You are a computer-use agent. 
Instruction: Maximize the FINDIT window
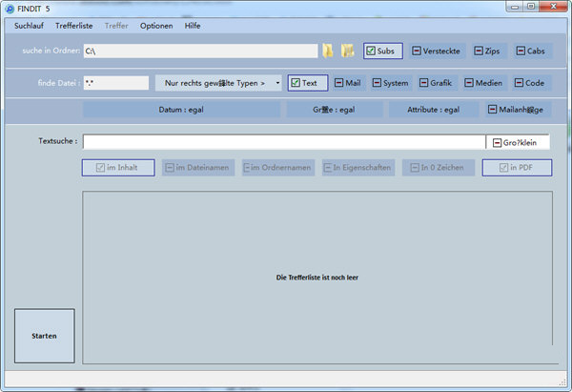[x=531, y=7]
